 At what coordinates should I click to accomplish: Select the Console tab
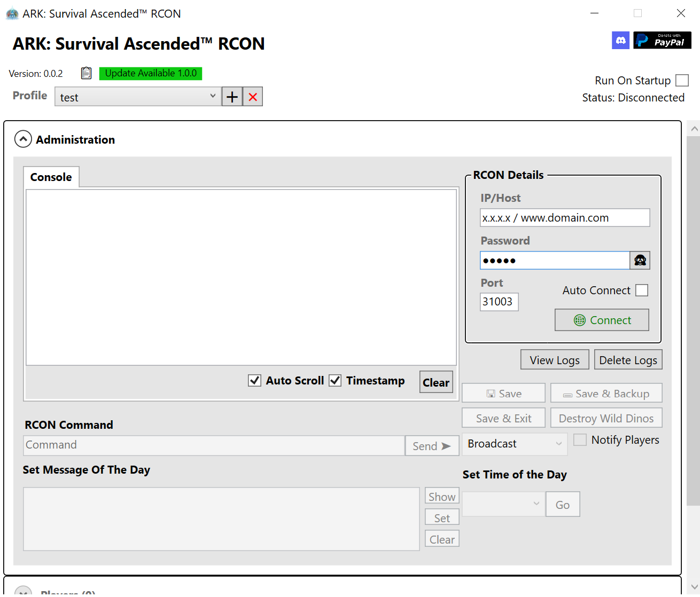51,177
